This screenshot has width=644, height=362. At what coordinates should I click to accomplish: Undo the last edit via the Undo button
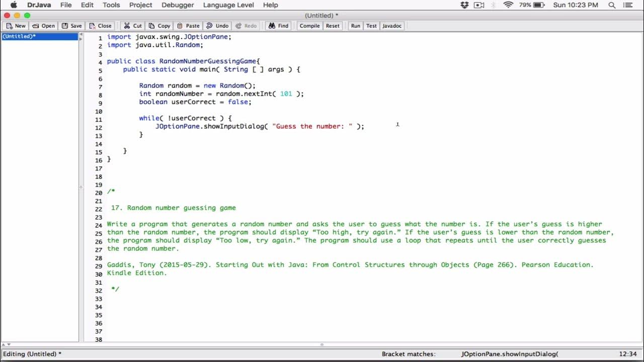pyautogui.click(x=217, y=26)
